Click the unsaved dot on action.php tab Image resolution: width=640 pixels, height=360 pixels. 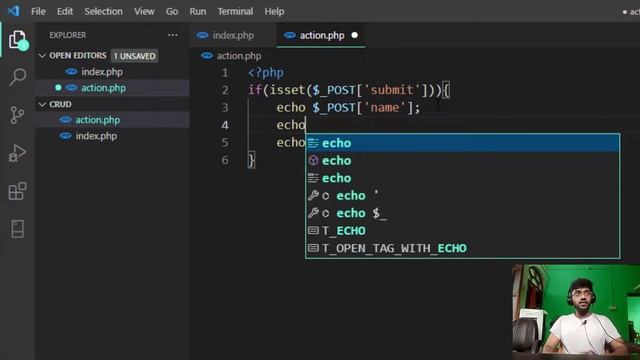click(355, 35)
